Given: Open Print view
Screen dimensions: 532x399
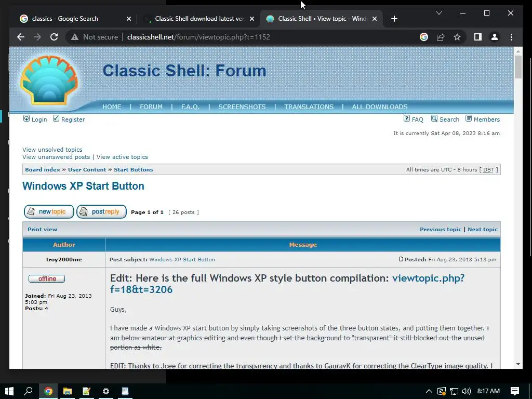Looking at the screenshot, I should click(x=43, y=229).
